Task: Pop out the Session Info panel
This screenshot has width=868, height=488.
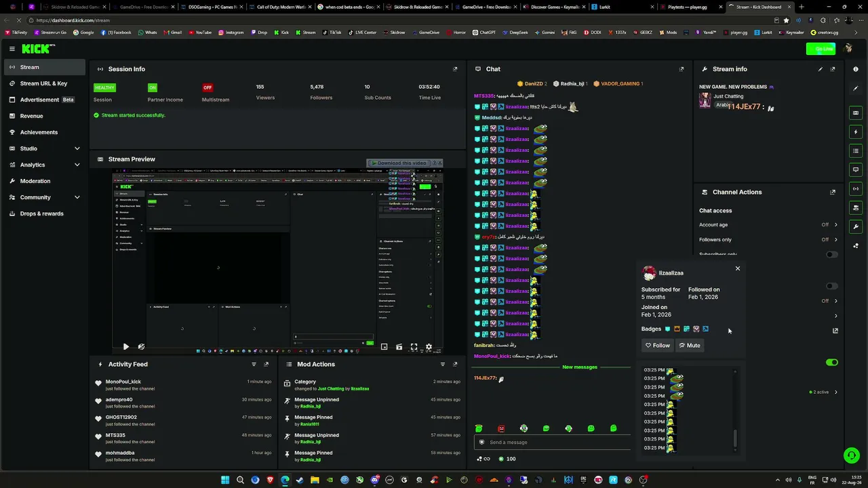Action: click(455, 69)
